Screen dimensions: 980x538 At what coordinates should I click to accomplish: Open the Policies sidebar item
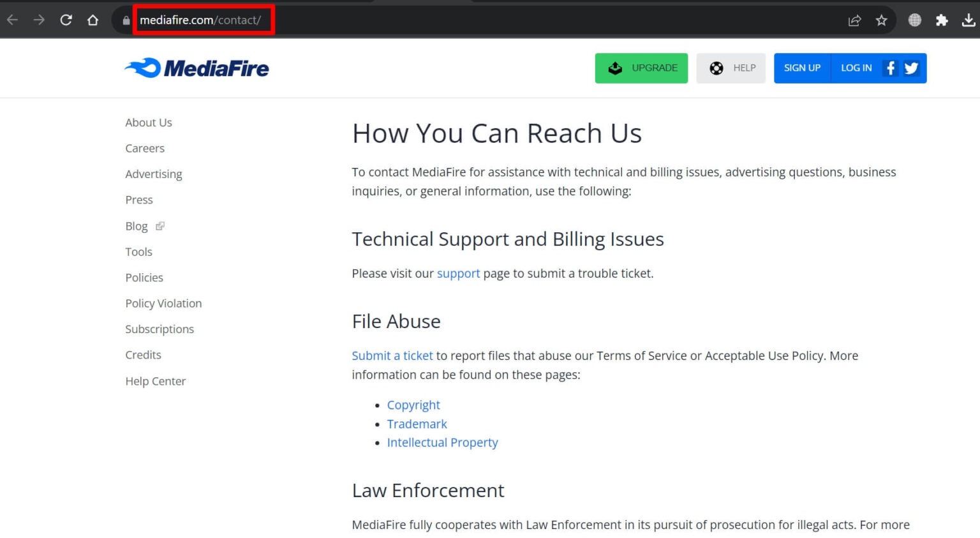tap(144, 278)
